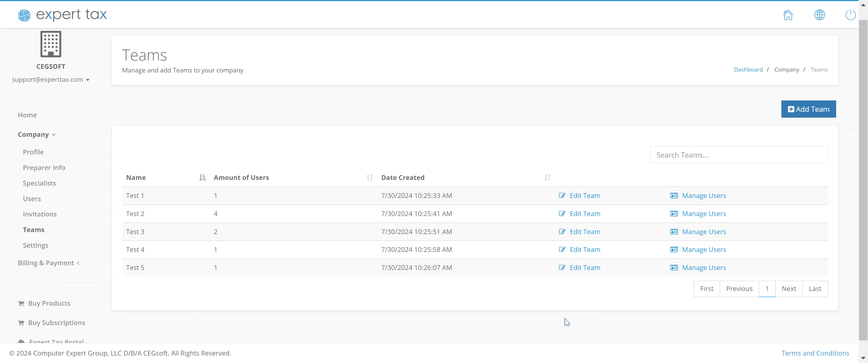Click Dashboard breadcrumb link
The height and width of the screenshot is (363, 868).
click(748, 69)
